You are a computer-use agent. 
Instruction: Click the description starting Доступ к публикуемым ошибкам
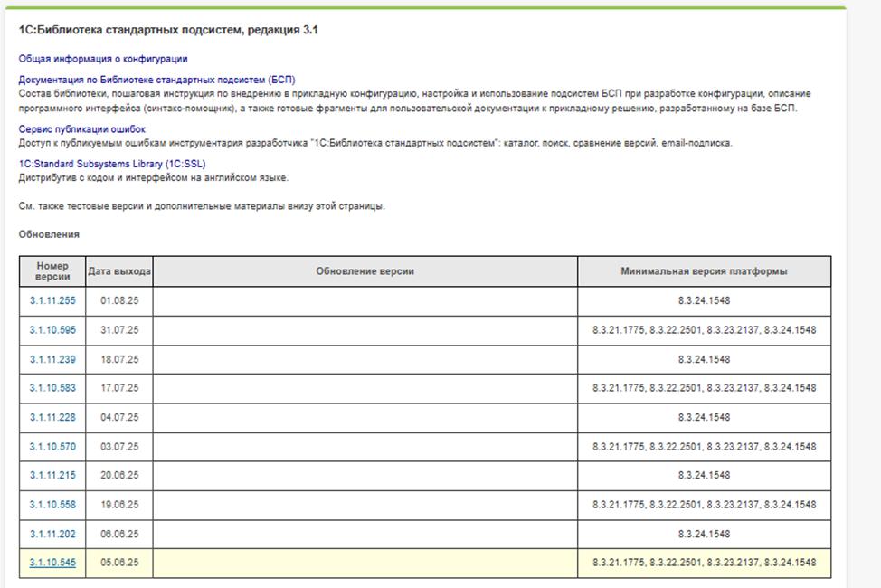375,143
